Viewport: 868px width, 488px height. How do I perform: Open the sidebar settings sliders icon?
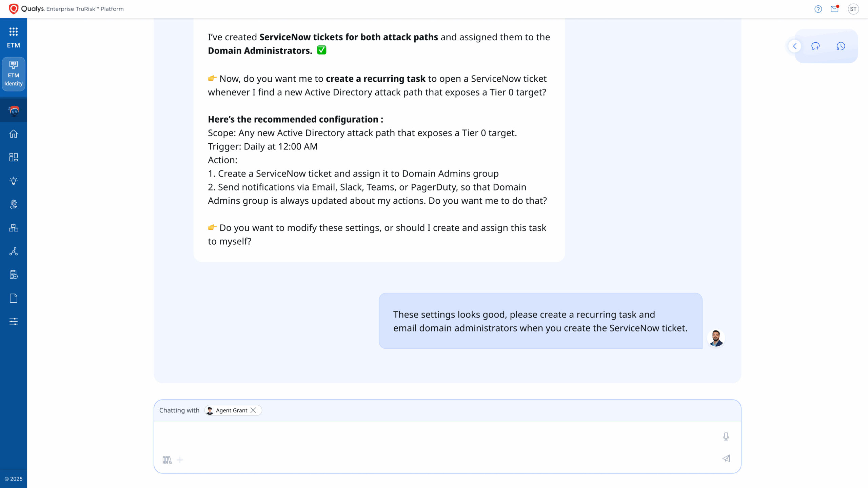click(14, 321)
